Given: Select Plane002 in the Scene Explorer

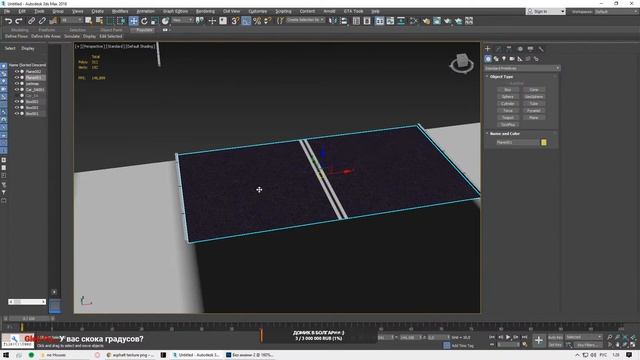Looking at the screenshot, I should tap(33, 71).
